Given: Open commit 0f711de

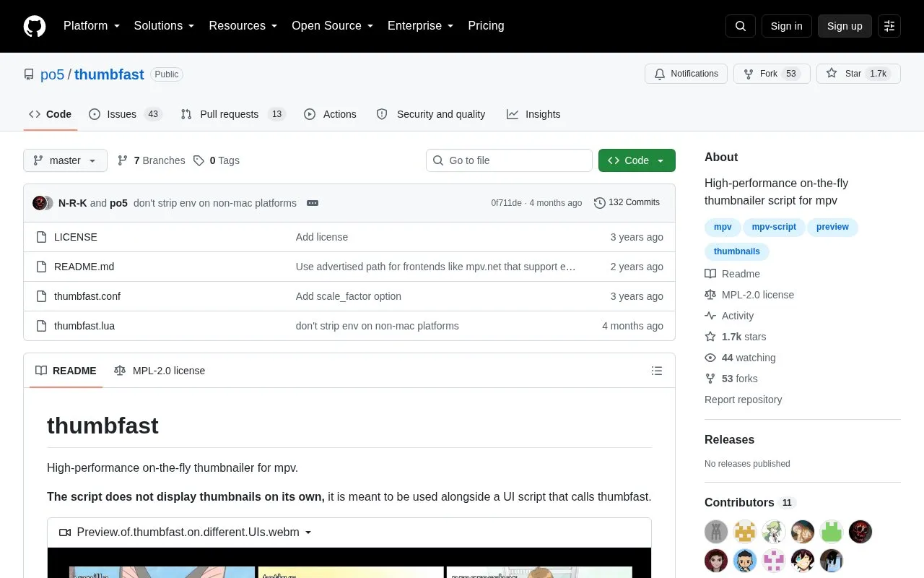Looking at the screenshot, I should point(506,203).
